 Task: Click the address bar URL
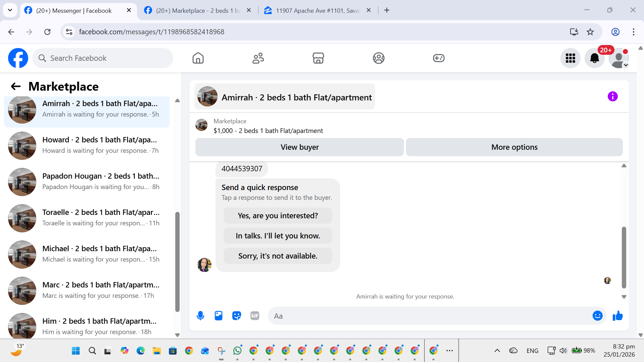pos(152,32)
